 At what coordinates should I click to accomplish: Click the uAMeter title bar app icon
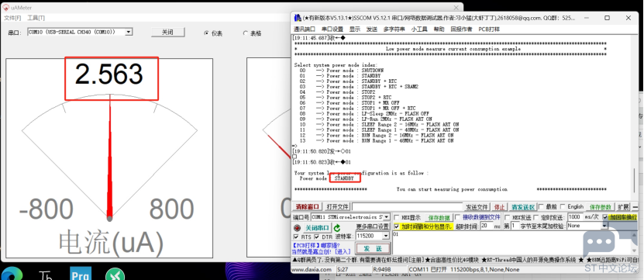pos(6,8)
